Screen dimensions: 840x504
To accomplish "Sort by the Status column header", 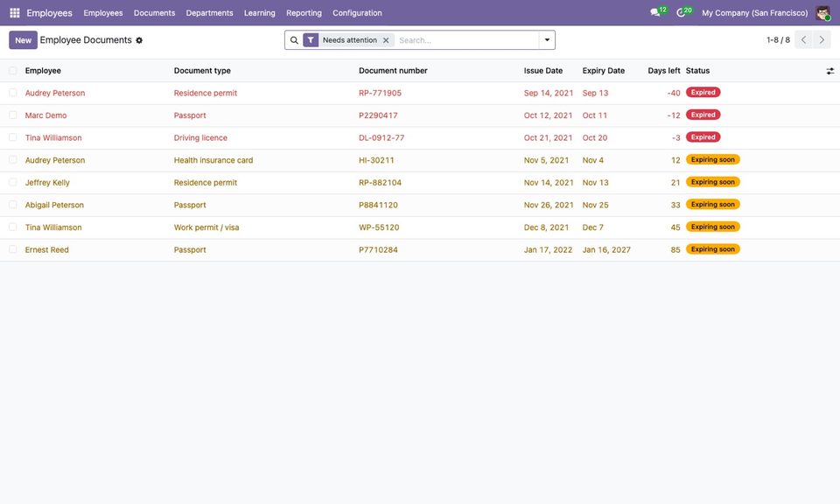I will coord(697,71).
